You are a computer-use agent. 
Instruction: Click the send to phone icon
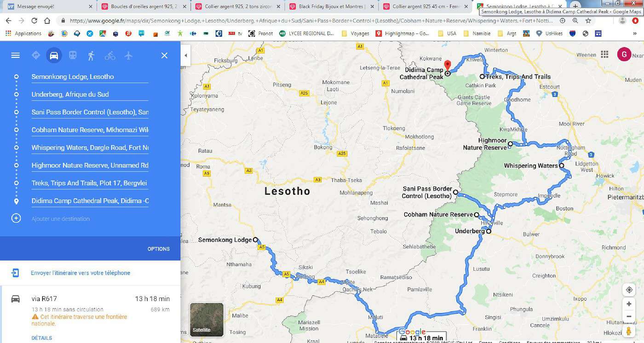[16, 273]
